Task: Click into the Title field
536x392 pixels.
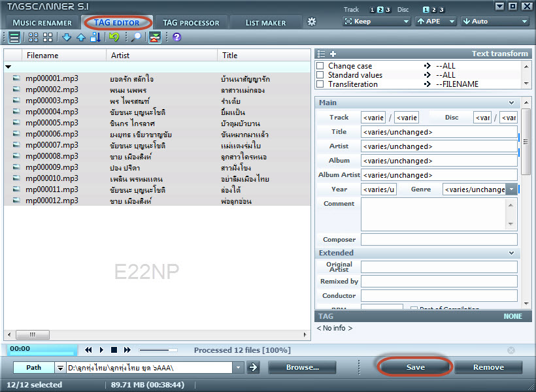Action: pos(439,132)
